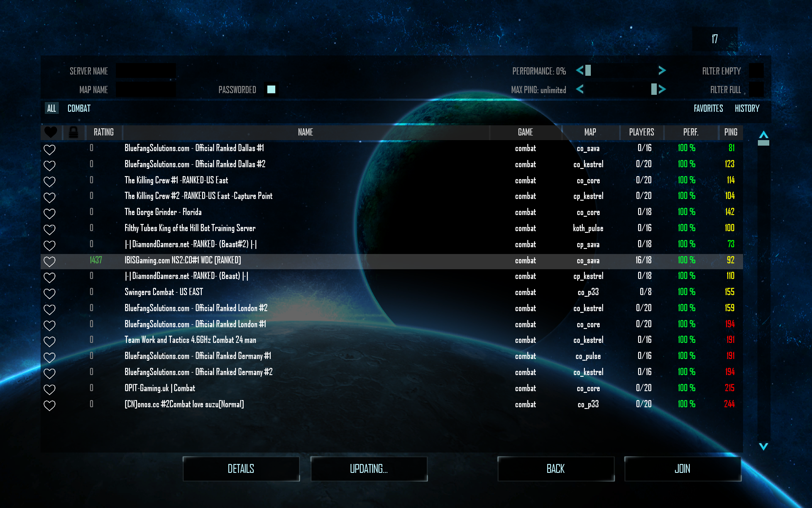This screenshot has width=812, height=508.
Task: Favorite BlueFangSolutions Ranked Germany #1 heart
Action: [49, 357]
